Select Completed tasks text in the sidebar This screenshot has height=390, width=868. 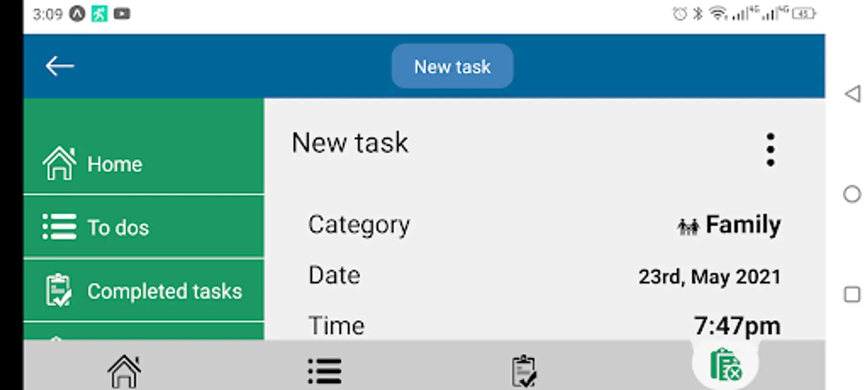165,291
